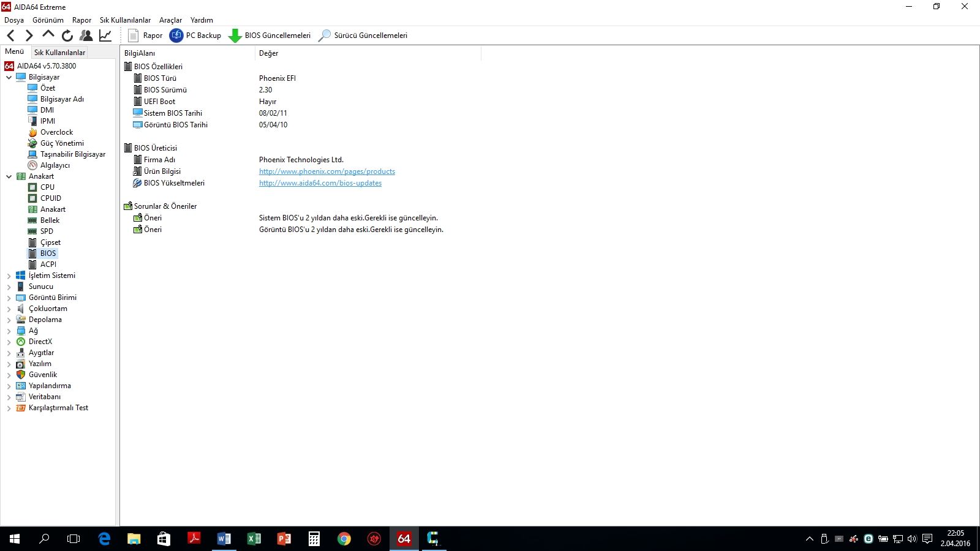
Task: Open the aida64.com bios-updates link
Action: pyautogui.click(x=320, y=183)
